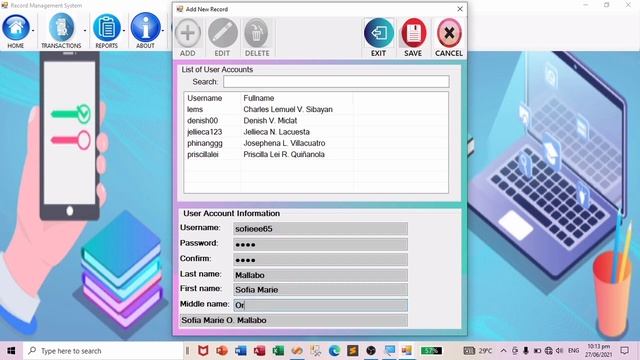
Task: Open Microsoft Edge from the taskbar
Action: (334, 351)
